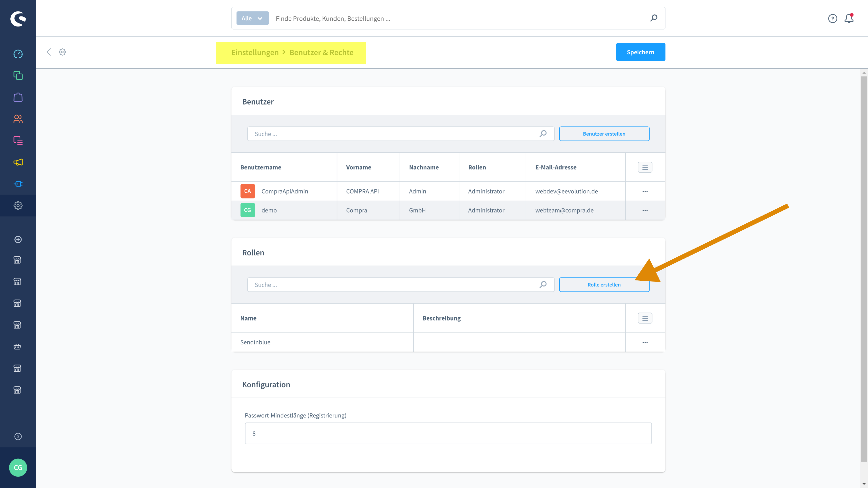
Task: Click Einstellungen in the breadcrumb
Action: tap(255, 52)
